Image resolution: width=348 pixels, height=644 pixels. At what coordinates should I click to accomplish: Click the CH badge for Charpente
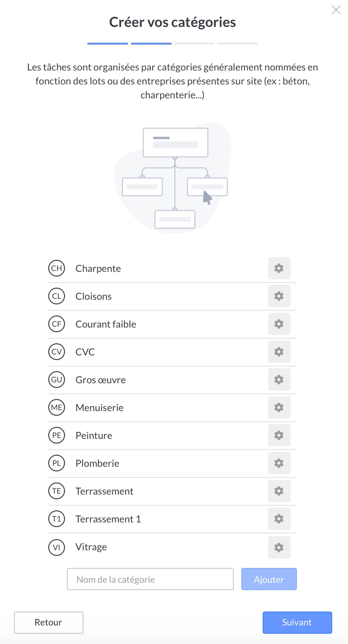[x=57, y=268]
